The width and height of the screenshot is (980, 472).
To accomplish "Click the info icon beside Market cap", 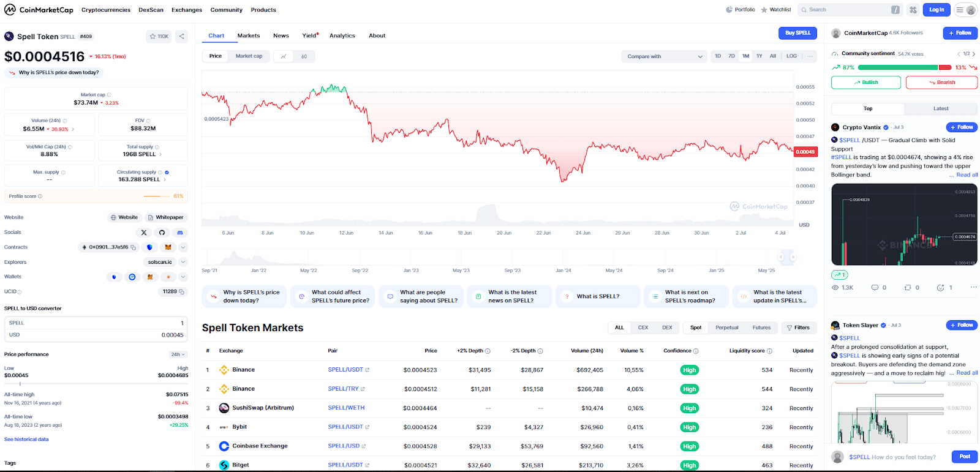I will click(x=109, y=95).
